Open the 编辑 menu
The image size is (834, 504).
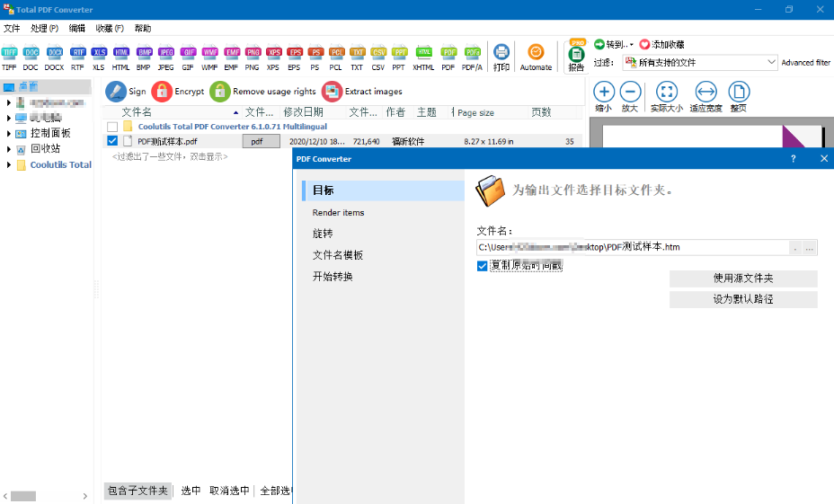[x=77, y=28]
